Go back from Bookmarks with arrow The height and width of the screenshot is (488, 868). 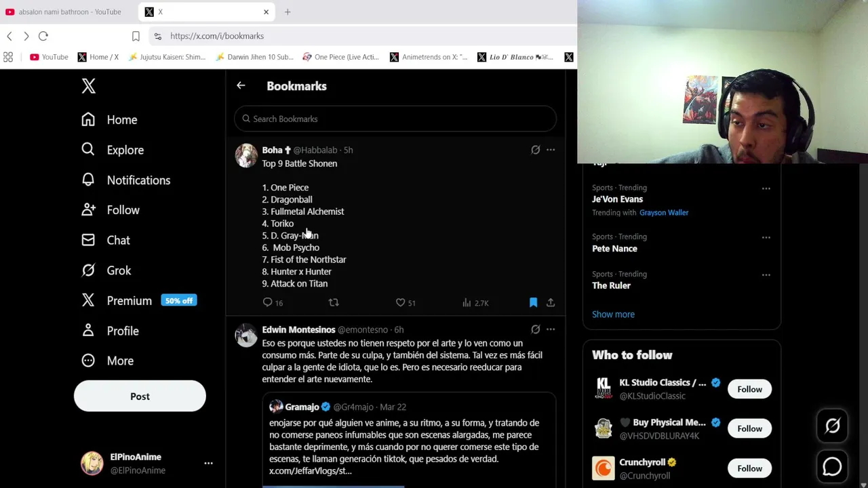tap(241, 85)
